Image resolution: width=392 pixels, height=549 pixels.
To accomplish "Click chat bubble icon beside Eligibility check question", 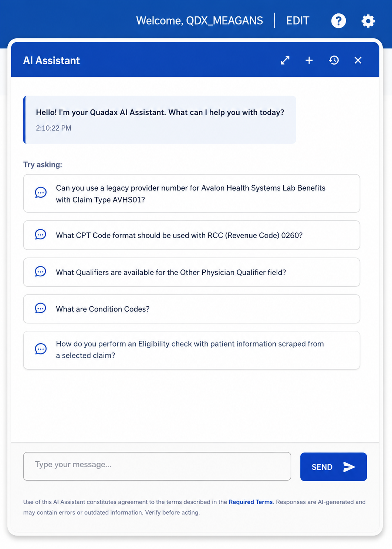I will point(40,349).
